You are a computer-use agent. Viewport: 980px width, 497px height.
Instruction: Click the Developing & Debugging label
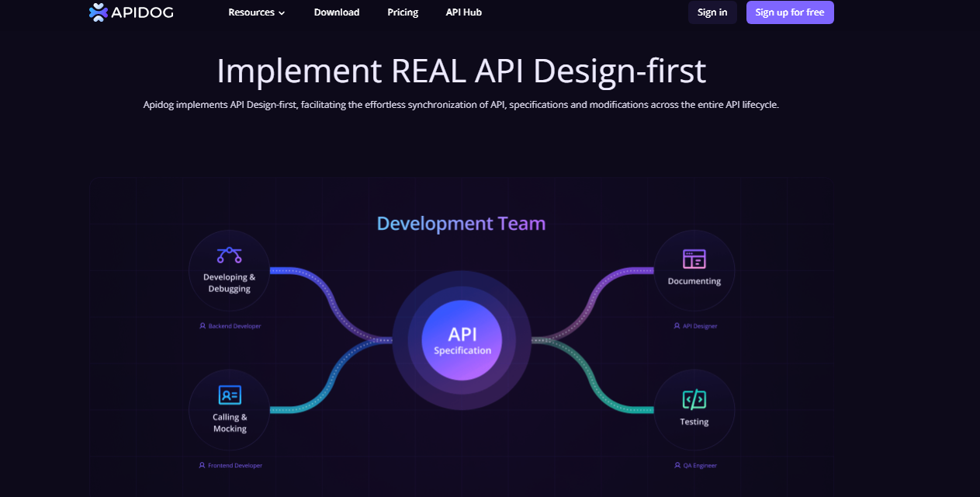[230, 283]
